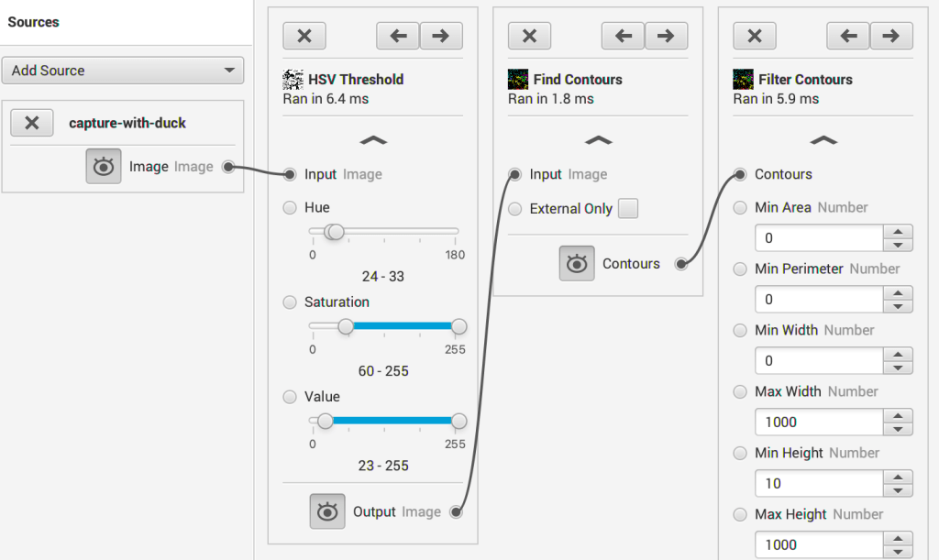Image resolution: width=939 pixels, height=560 pixels.
Task: Delete the Find Contours step
Action: (x=529, y=36)
